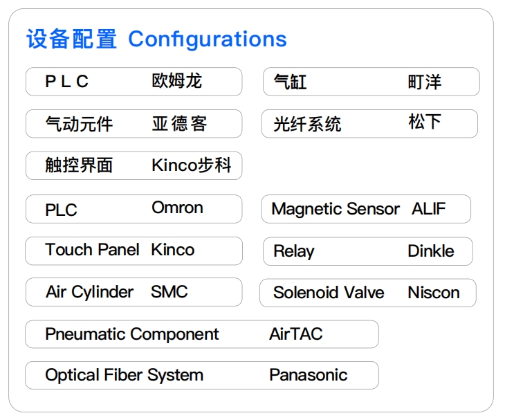The height and width of the screenshot is (420, 505).
Task: Click the ALIF brand name
Action: 429,209
